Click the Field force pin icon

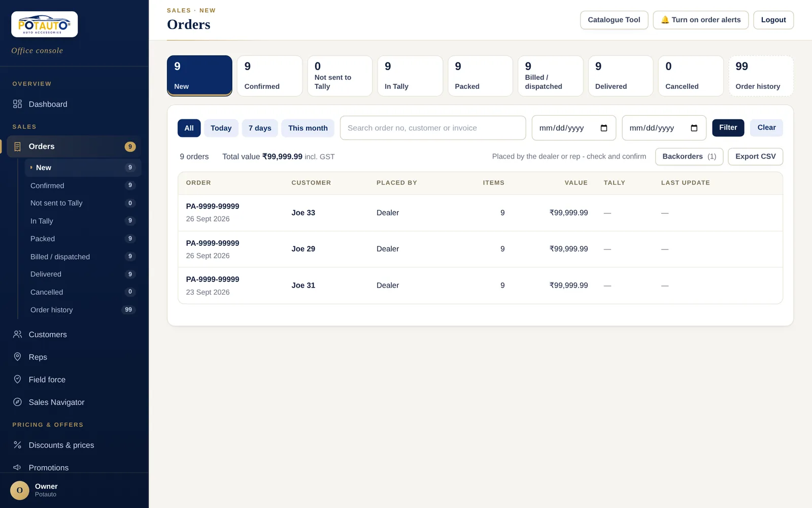17,379
